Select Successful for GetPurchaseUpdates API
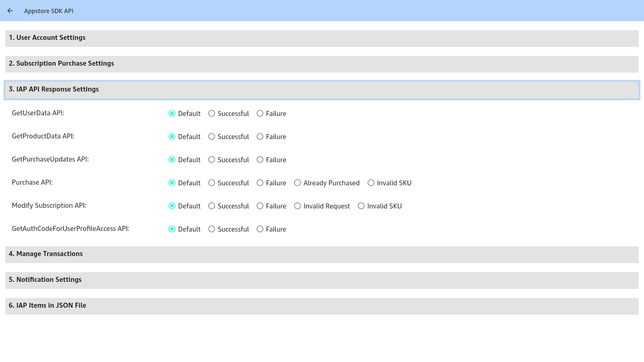The width and height of the screenshot is (644, 362). [211, 160]
